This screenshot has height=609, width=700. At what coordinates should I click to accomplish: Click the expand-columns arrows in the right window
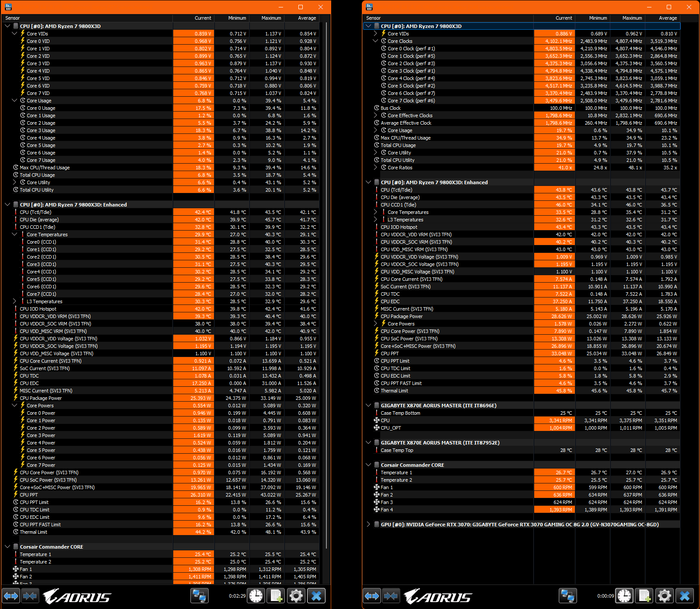(372, 596)
